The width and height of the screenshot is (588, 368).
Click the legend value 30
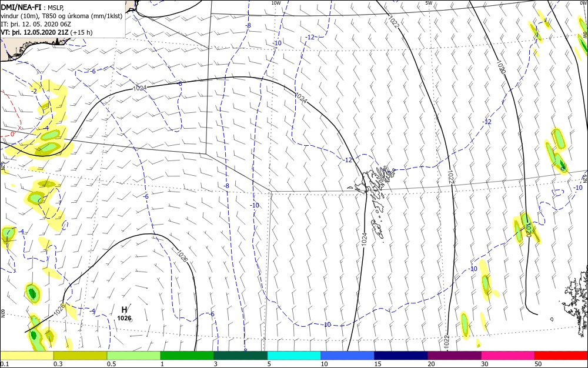click(485, 364)
